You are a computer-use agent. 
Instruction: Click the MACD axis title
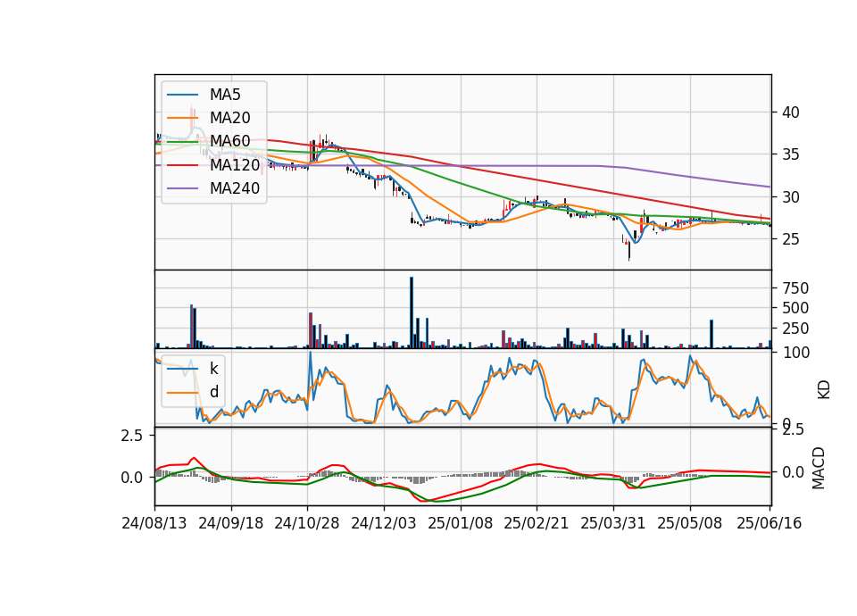(819, 468)
